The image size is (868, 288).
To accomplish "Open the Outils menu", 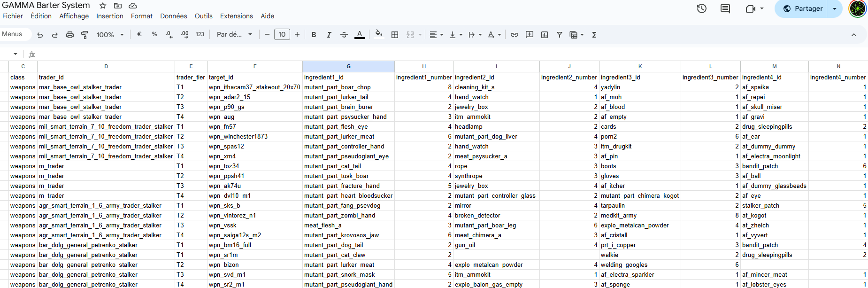I will [x=204, y=16].
